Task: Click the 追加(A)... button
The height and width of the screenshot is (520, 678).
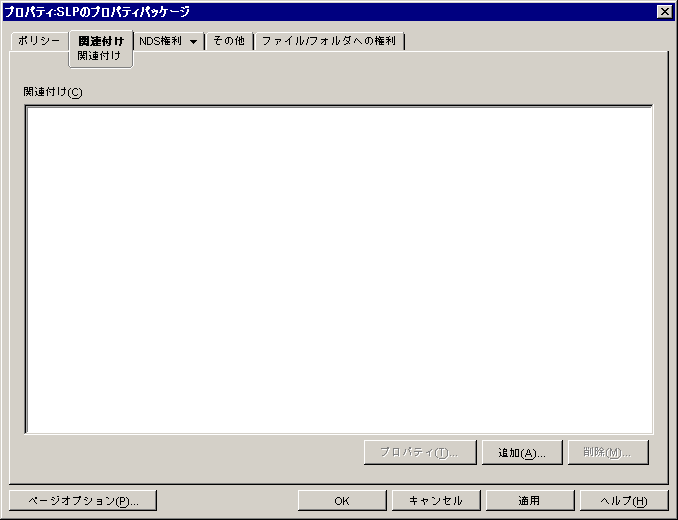Action: tap(522, 453)
